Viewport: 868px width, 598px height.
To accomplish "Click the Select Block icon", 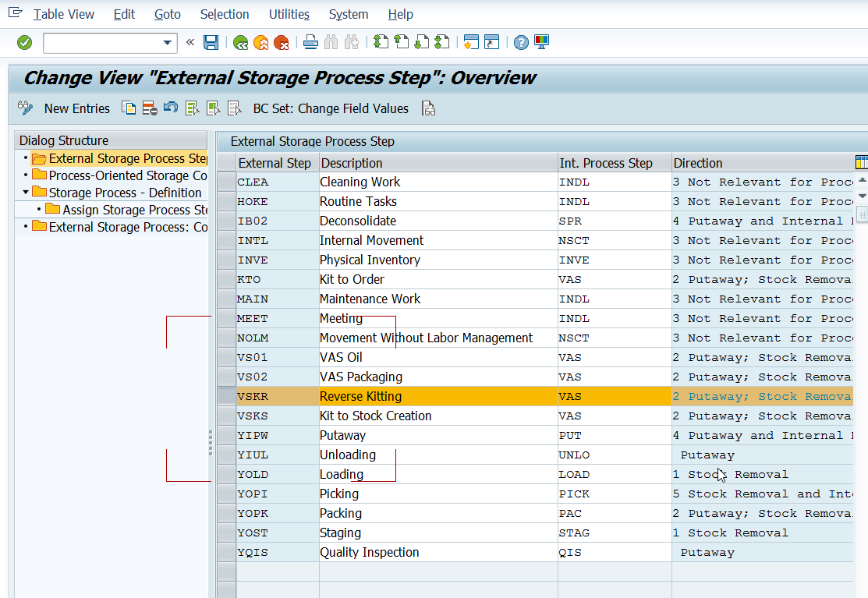I will click(x=213, y=108).
